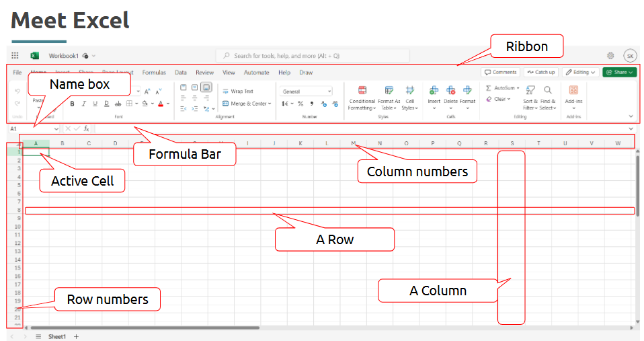Toggle underline formatting
The width and height of the screenshot is (644, 341).
point(95,104)
